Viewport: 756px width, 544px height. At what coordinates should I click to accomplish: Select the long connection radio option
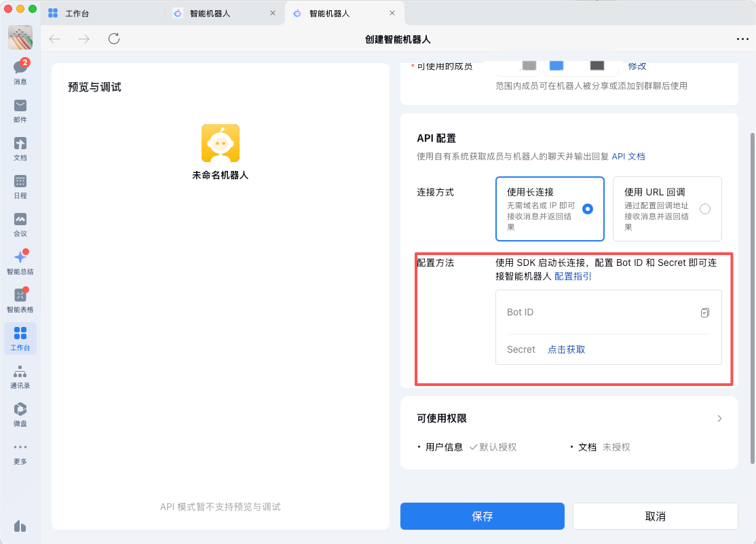point(588,209)
